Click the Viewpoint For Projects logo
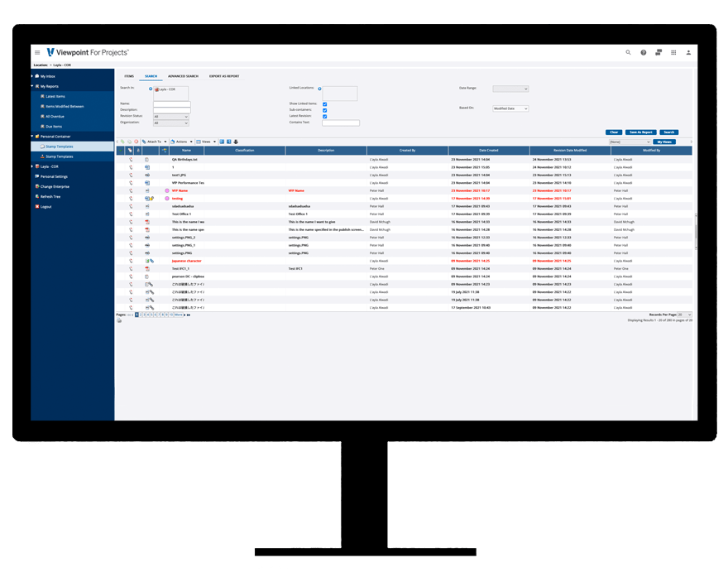The image size is (728, 572). pyautogui.click(x=88, y=52)
